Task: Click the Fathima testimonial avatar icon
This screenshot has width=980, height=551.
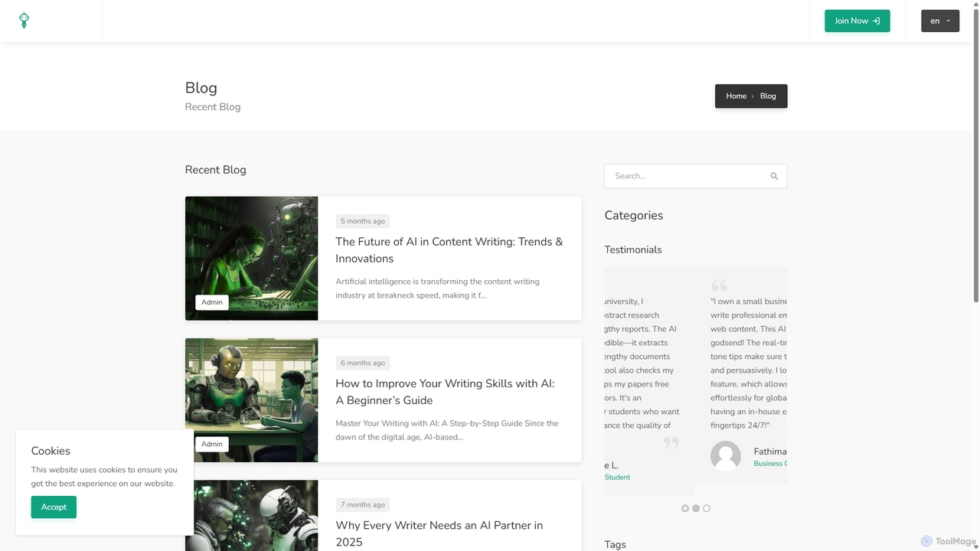Action: point(726,456)
